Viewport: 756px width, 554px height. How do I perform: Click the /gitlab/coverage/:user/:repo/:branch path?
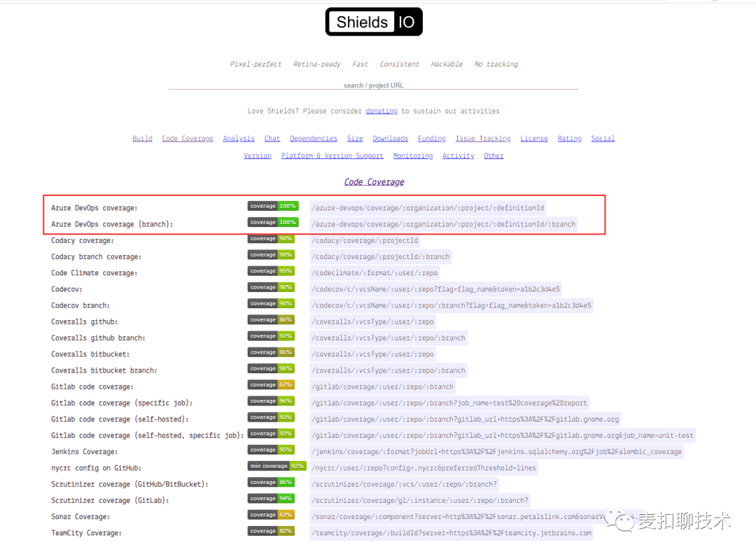coord(382,387)
